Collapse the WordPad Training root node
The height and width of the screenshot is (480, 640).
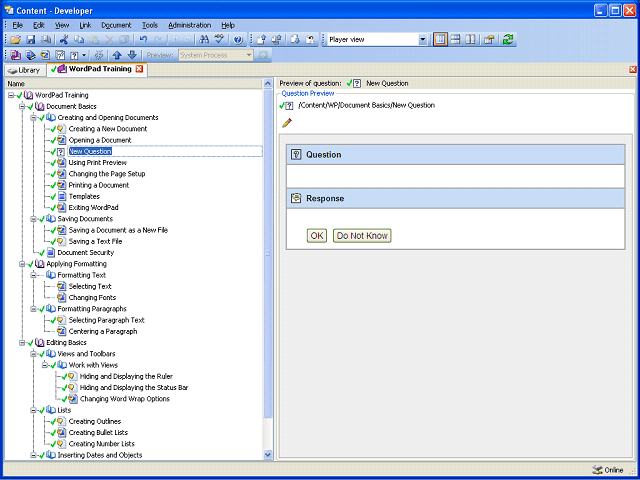11,95
